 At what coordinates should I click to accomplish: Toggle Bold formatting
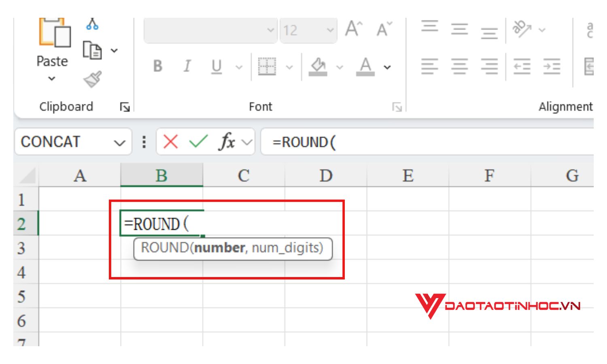click(x=158, y=66)
